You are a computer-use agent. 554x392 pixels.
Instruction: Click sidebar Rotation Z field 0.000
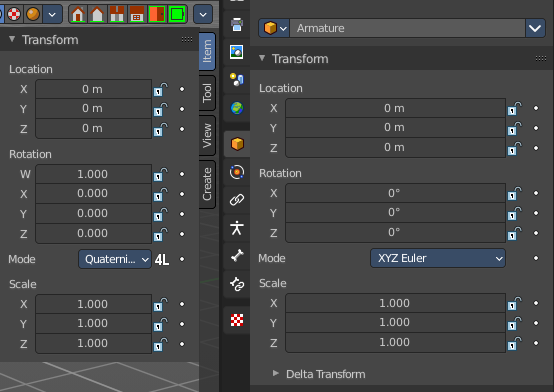tap(93, 233)
